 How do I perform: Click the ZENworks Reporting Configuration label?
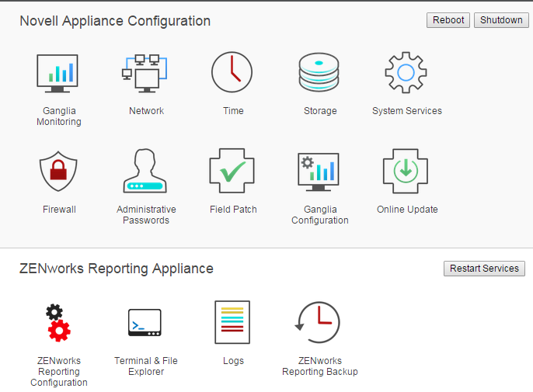[x=59, y=371]
